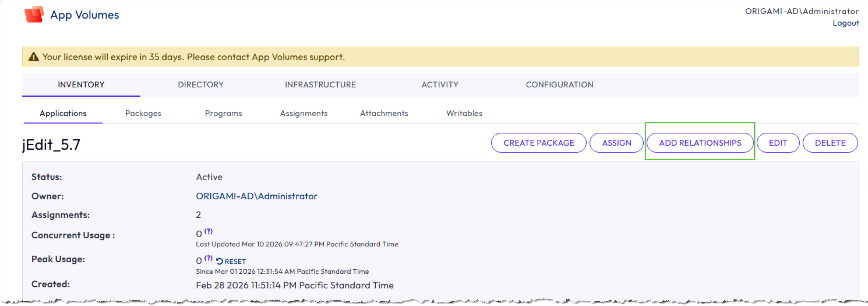The image size is (868, 306).
Task: Click the Assignments: field label
Action: click(61, 215)
